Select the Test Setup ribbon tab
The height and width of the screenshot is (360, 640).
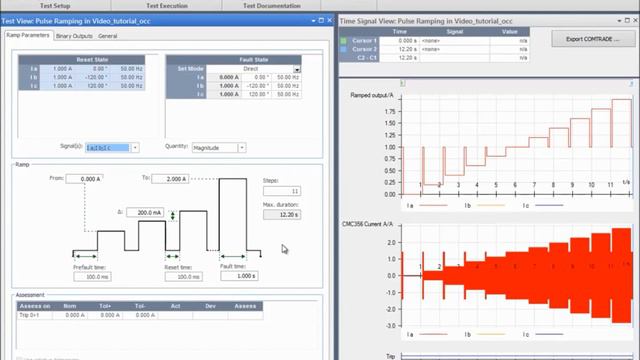[55, 6]
